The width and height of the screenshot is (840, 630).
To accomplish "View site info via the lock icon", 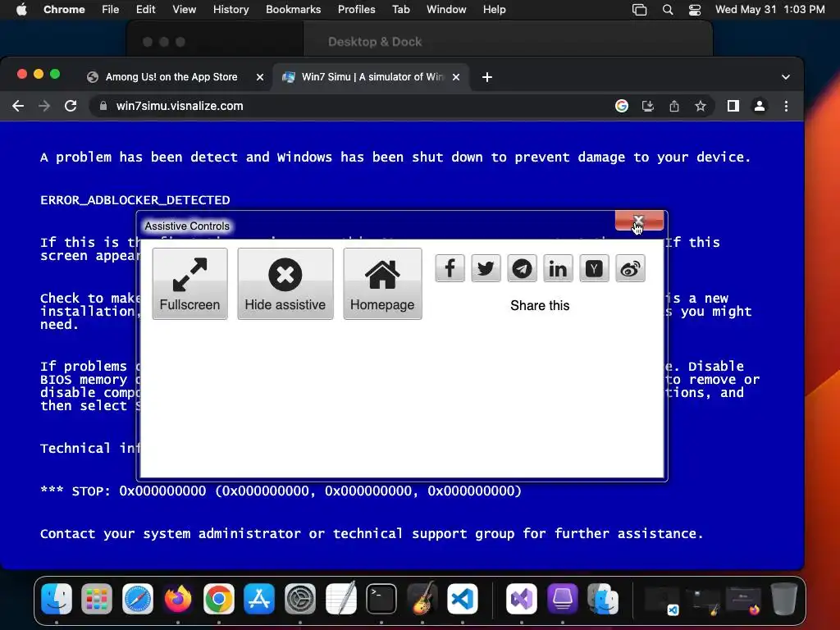I will click(103, 106).
